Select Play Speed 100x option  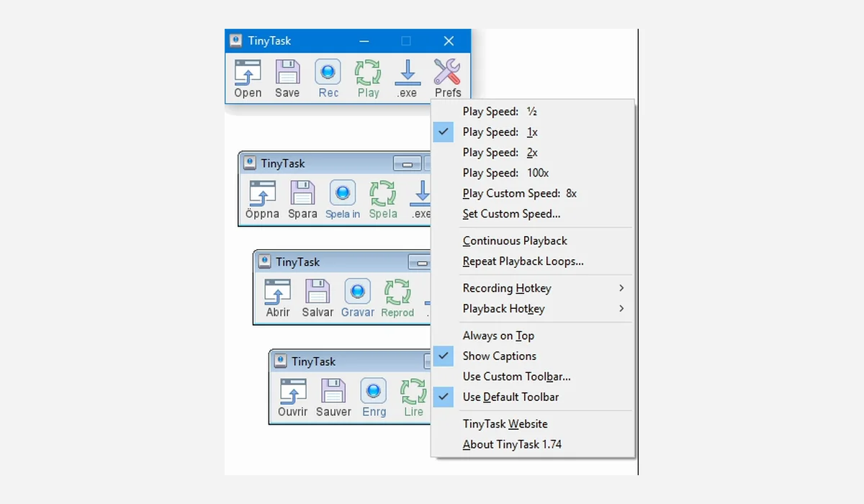click(x=533, y=173)
